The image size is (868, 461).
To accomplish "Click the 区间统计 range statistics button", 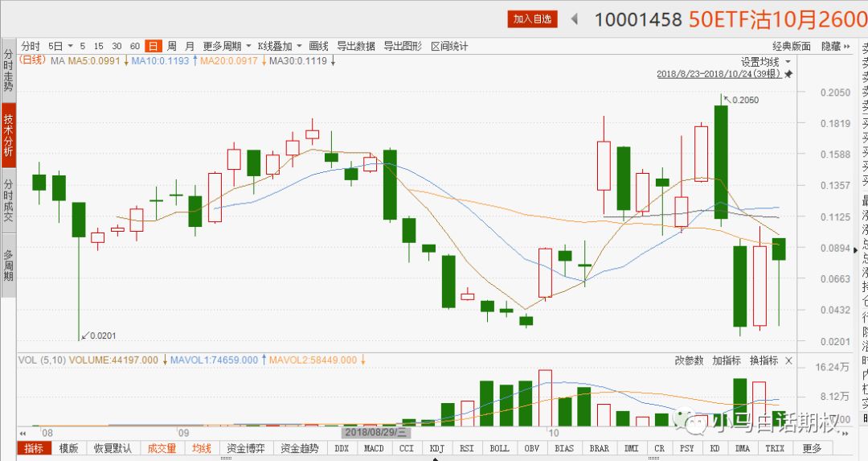I will click(449, 46).
